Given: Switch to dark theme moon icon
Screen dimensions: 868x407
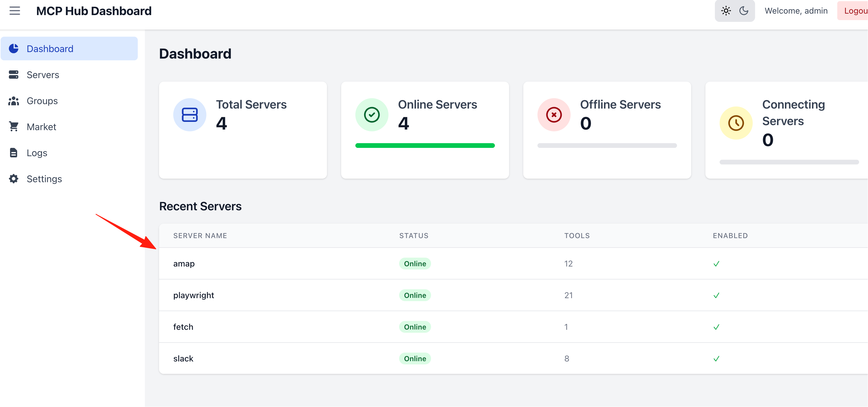Looking at the screenshot, I should pos(744,11).
